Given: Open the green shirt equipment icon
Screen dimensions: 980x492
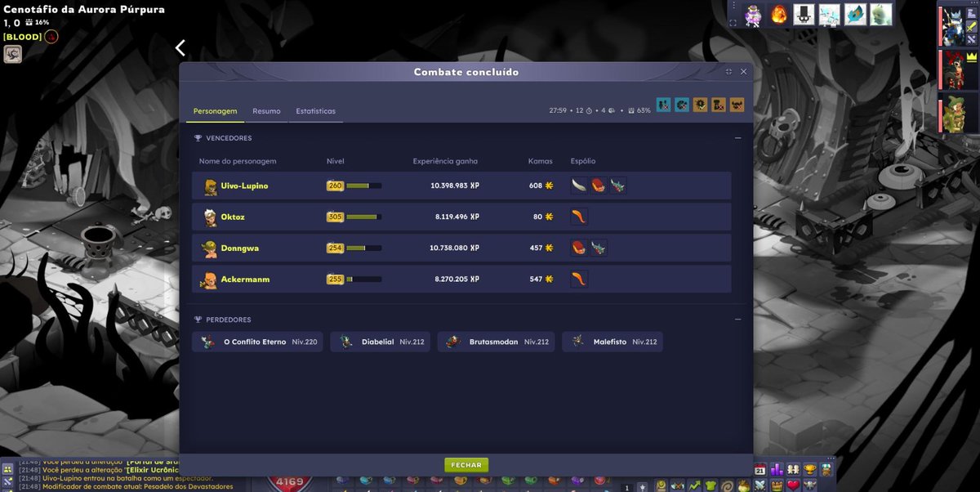Looking at the screenshot, I should [x=710, y=486].
